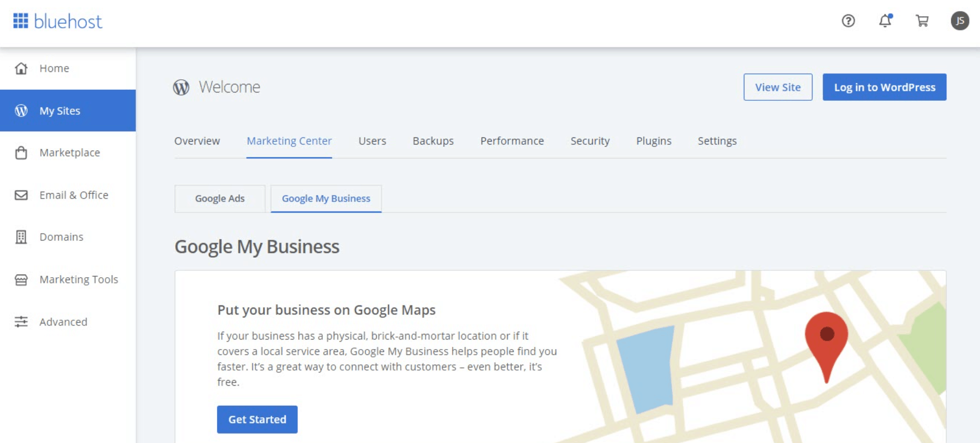Open Marketing Tools in sidebar
Screen dimensions: 980x443
(x=68, y=280)
